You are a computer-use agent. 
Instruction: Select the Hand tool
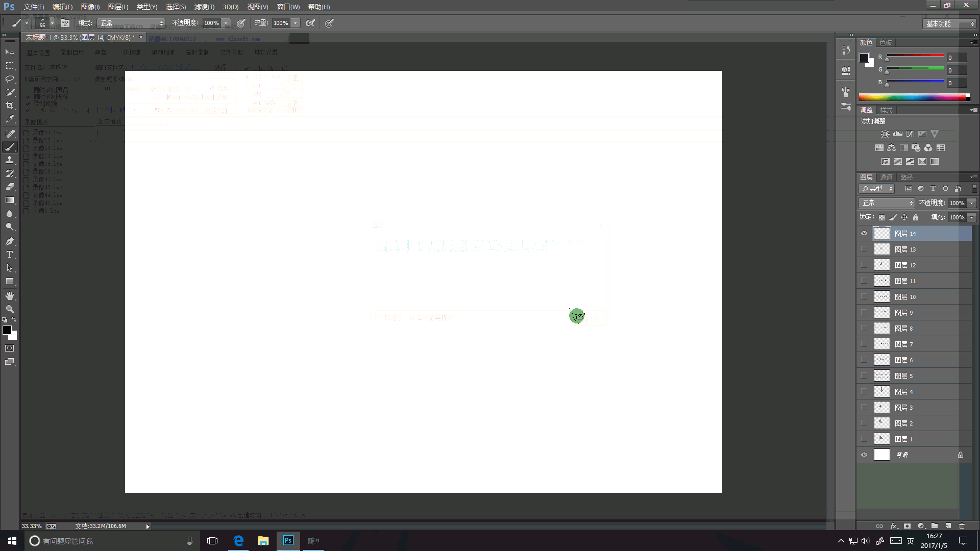click(10, 296)
